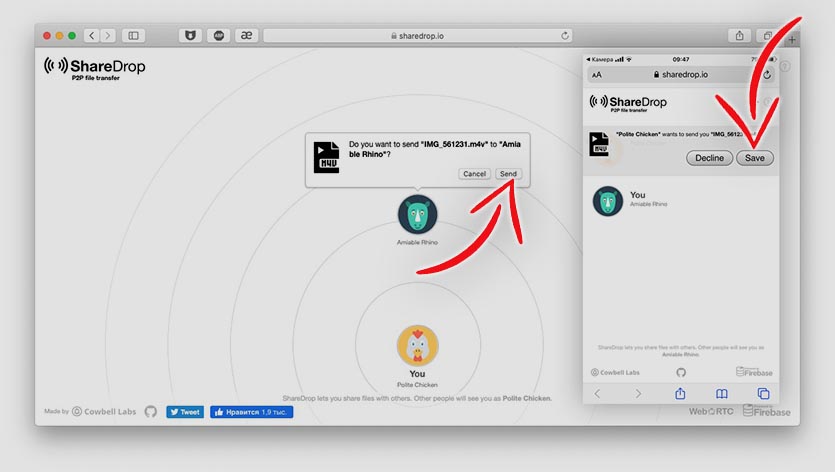The height and width of the screenshot is (472, 835).
Task: Open the WebRTC logo link in the footer
Action: coord(711,411)
